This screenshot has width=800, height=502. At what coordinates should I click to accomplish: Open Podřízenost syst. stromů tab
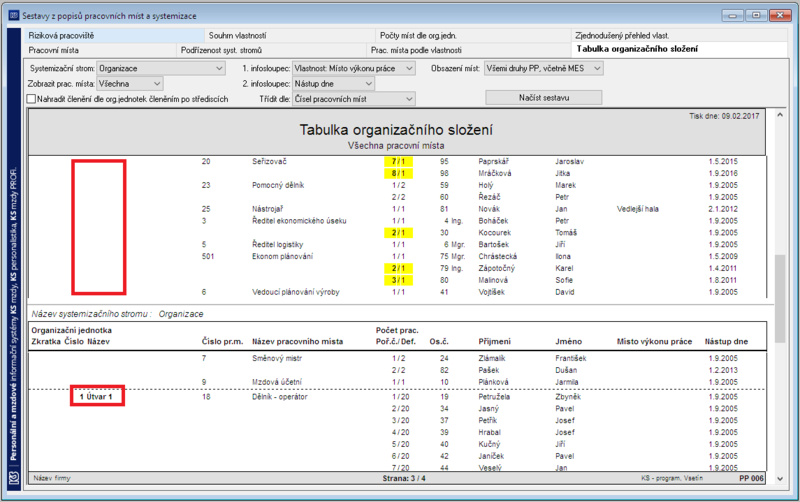point(272,50)
